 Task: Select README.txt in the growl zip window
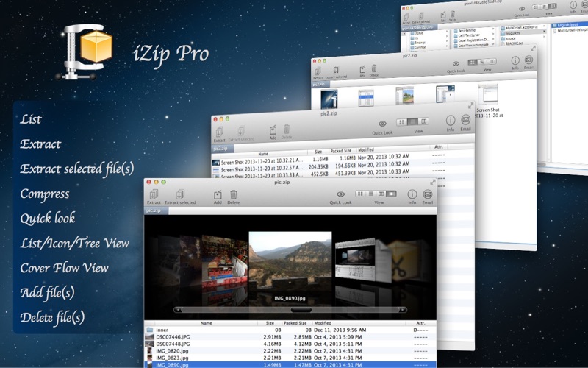click(x=514, y=43)
